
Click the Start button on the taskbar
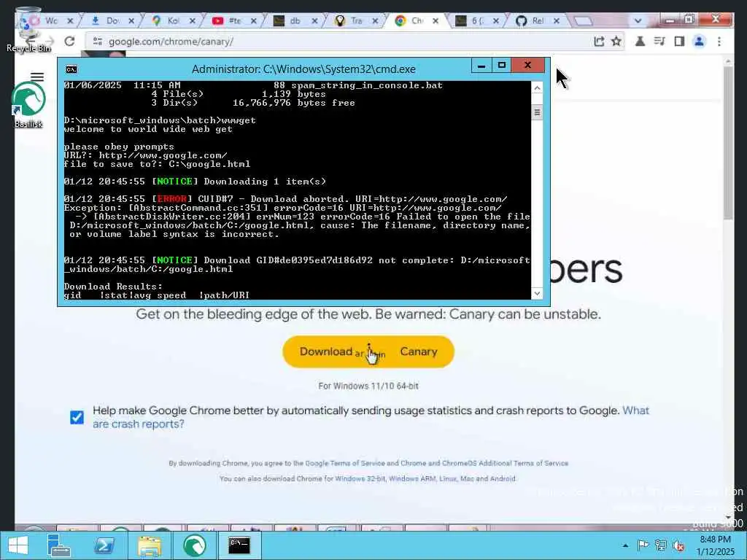pyautogui.click(x=18, y=545)
